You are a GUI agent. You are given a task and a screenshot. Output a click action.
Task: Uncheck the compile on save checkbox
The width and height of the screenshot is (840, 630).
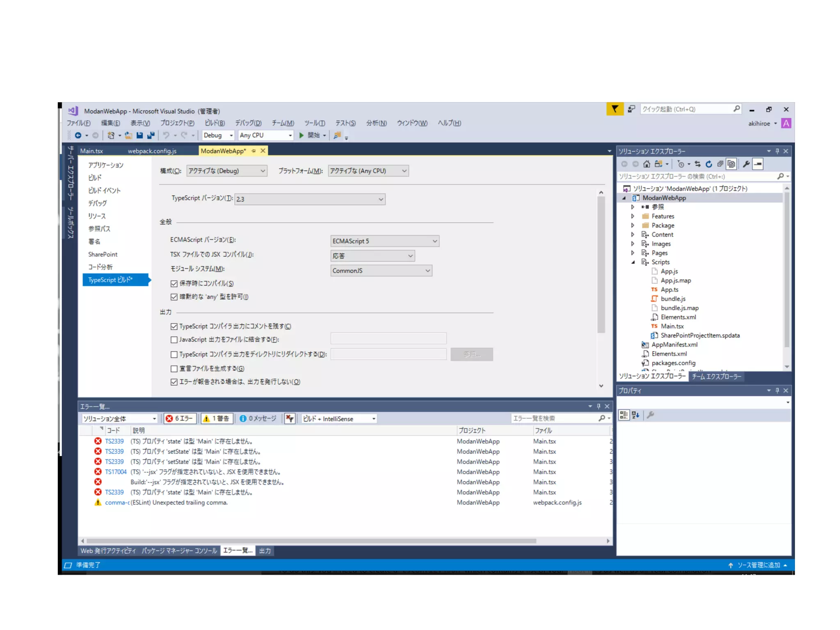pos(174,283)
